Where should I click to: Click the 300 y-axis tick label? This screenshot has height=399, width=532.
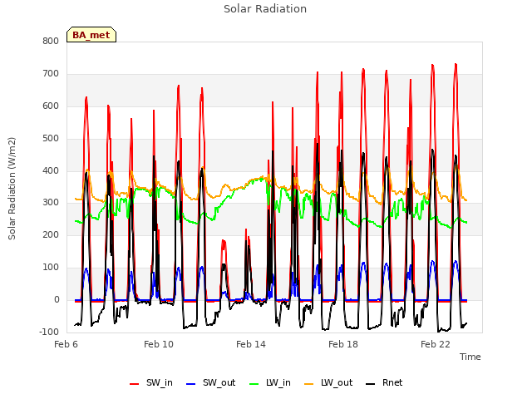(x=51, y=203)
